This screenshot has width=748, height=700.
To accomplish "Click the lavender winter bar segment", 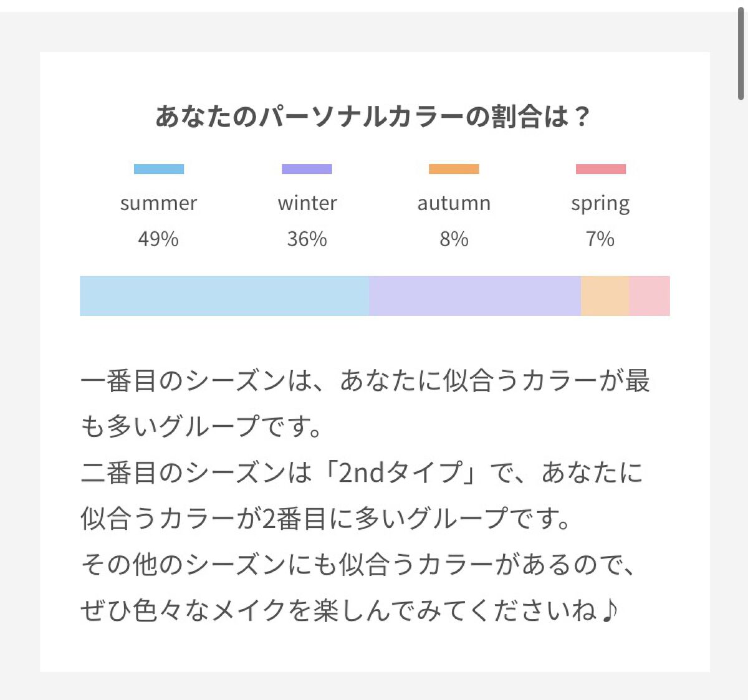I will tap(475, 296).
